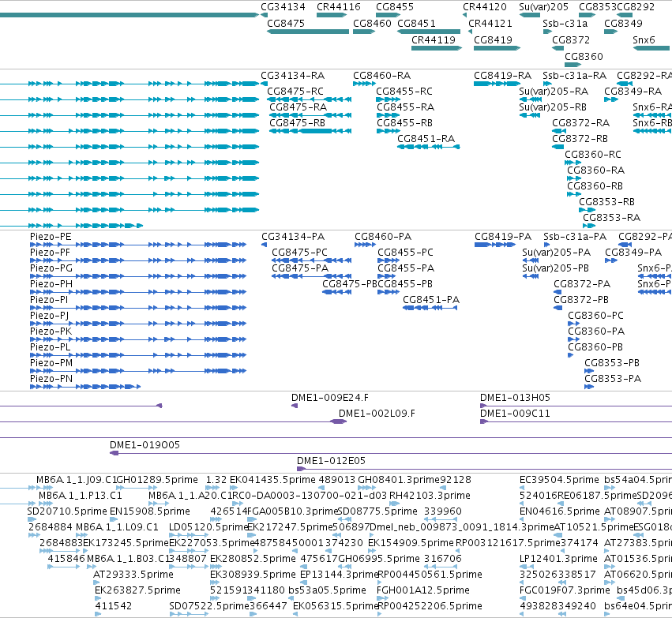Select the Piezo-PH protein label
This screenshot has height=618, width=672.
[x=51, y=284]
